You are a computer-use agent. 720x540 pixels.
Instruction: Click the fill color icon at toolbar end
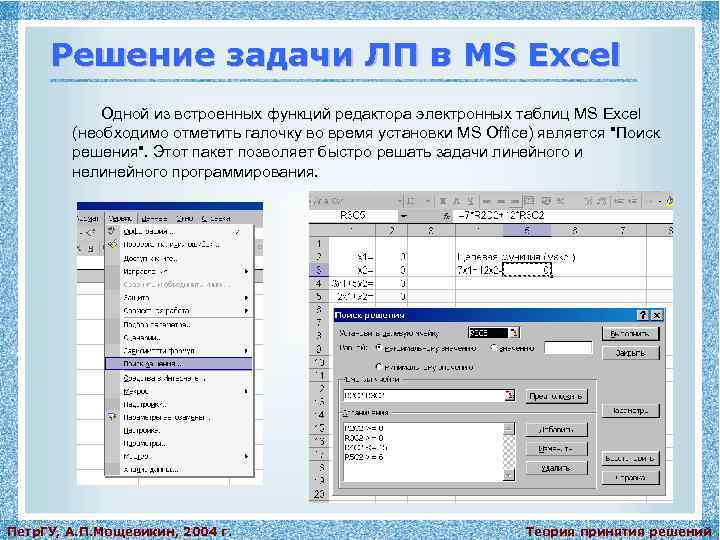click(x=669, y=201)
